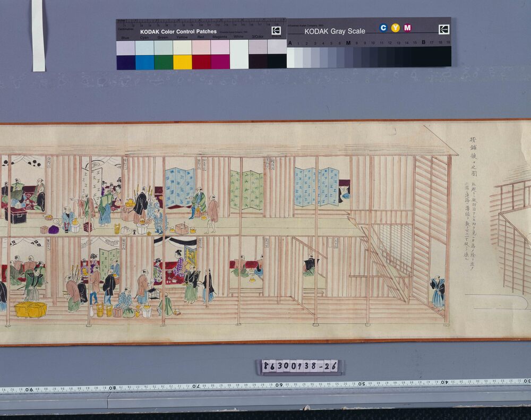The height and width of the screenshot is (420, 531).
Task: Pick the solid magenta color control patch
Action: (220, 62)
